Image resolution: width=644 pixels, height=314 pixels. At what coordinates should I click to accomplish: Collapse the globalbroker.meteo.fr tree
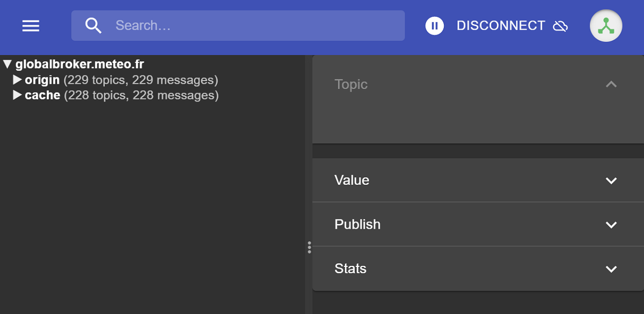pyautogui.click(x=7, y=63)
